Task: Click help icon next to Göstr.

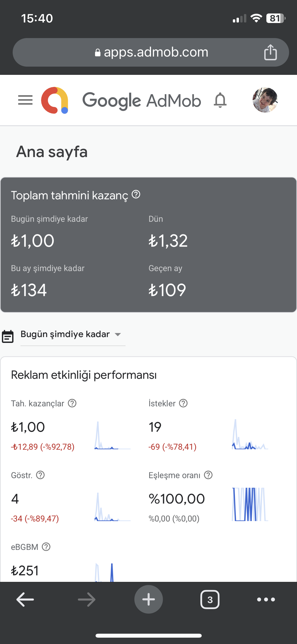Action: click(40, 475)
